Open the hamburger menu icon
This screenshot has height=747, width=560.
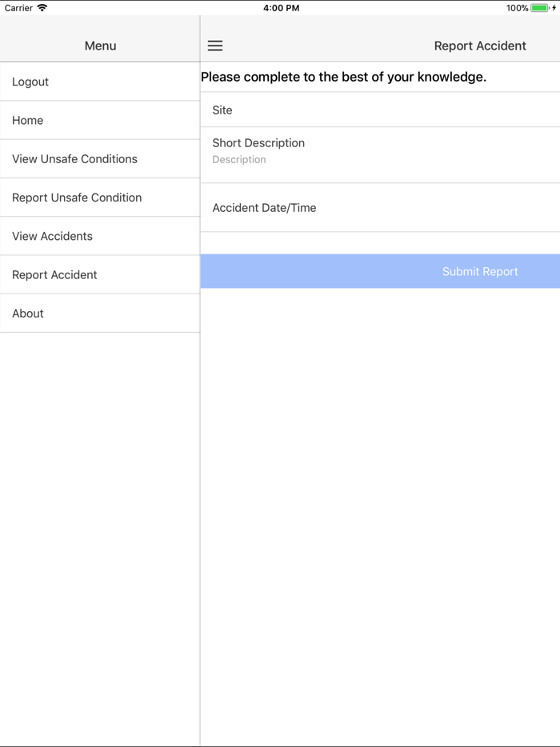[214, 46]
